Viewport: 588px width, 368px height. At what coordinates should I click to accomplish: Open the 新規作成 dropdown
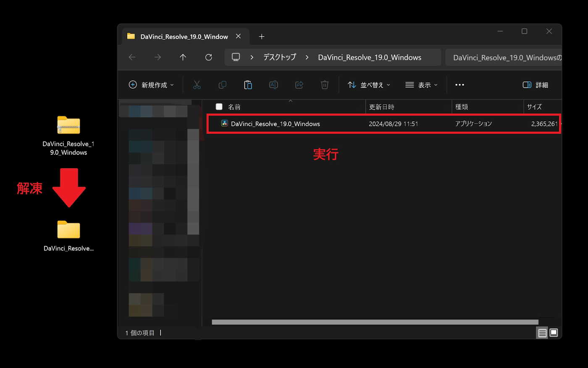pos(151,85)
